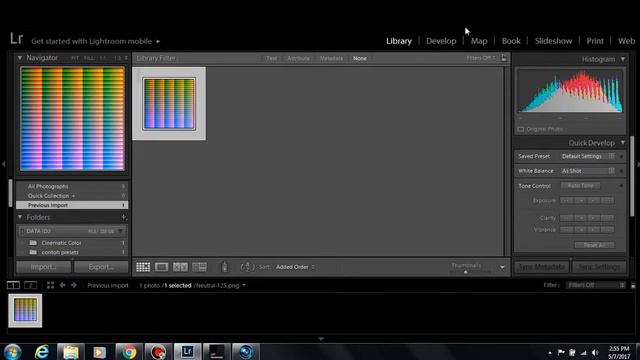The height and width of the screenshot is (360, 640).
Task: Switch to Survey view
Action: (199, 267)
